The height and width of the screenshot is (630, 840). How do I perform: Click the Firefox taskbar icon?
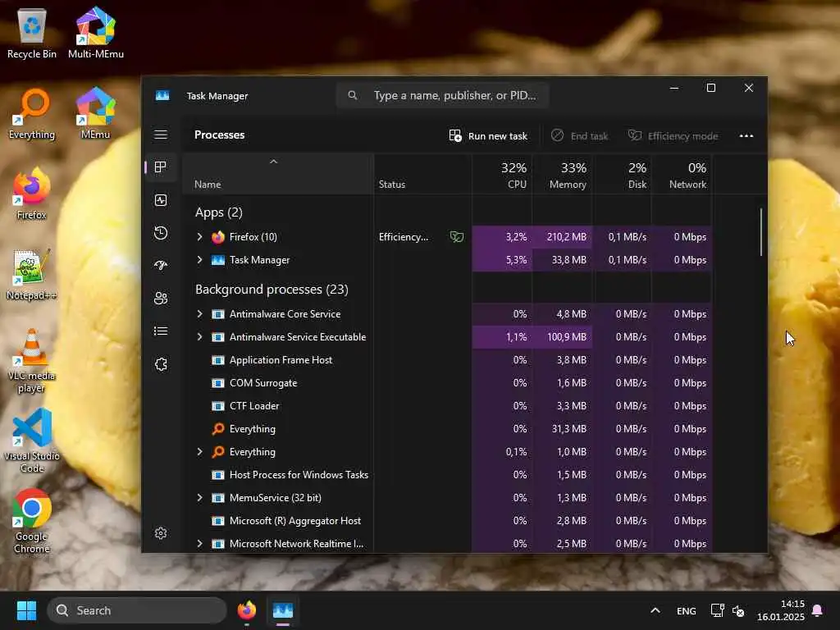(x=246, y=610)
